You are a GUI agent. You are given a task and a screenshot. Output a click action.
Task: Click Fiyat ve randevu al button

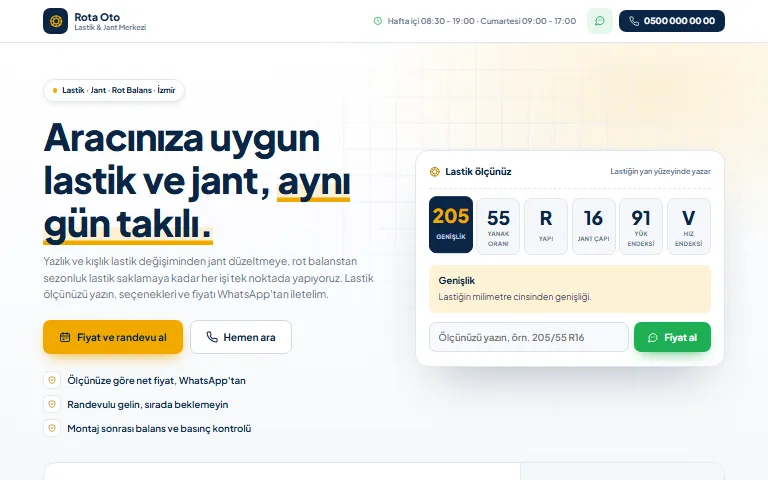pos(113,337)
